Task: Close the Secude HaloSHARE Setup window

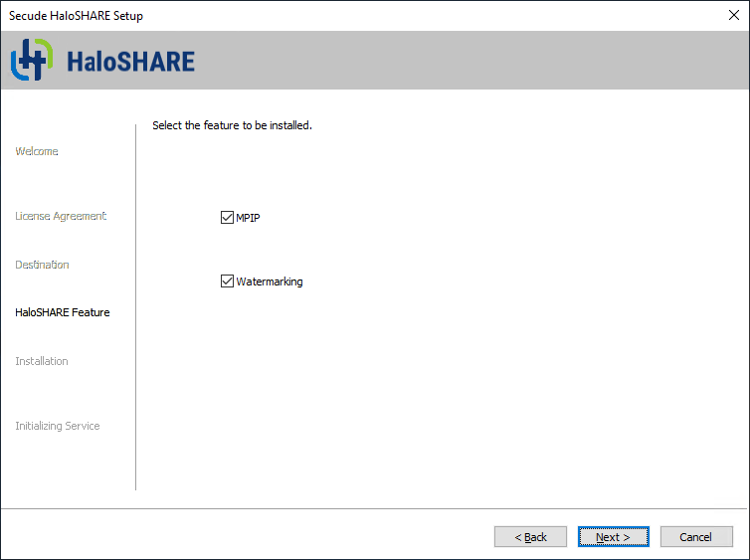Action: pyautogui.click(x=733, y=16)
